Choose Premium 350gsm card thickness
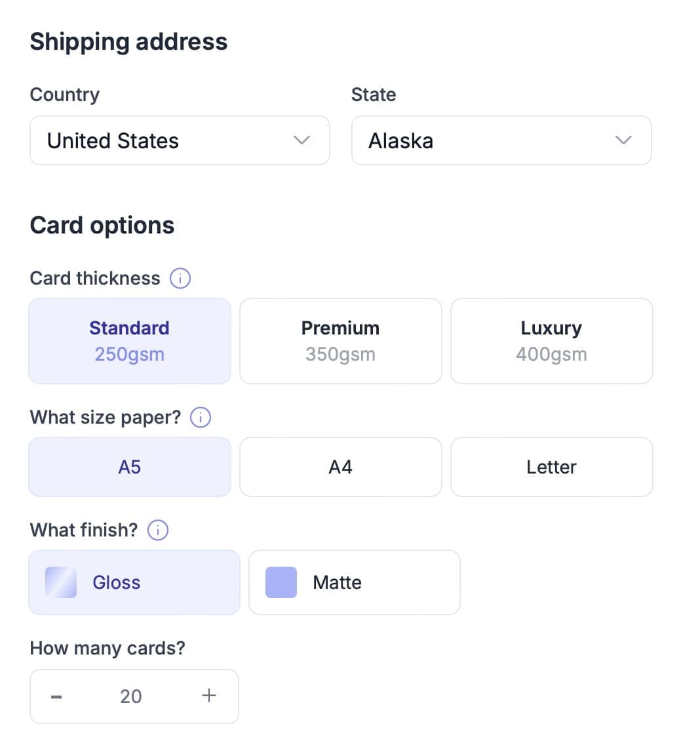Image resolution: width=700 pixels, height=749 pixels. click(x=341, y=341)
